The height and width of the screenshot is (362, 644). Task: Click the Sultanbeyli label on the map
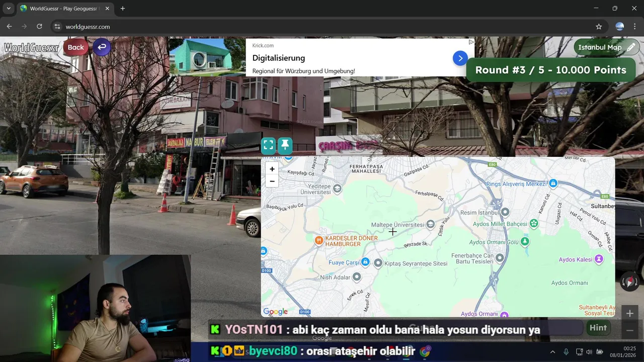[602, 206]
